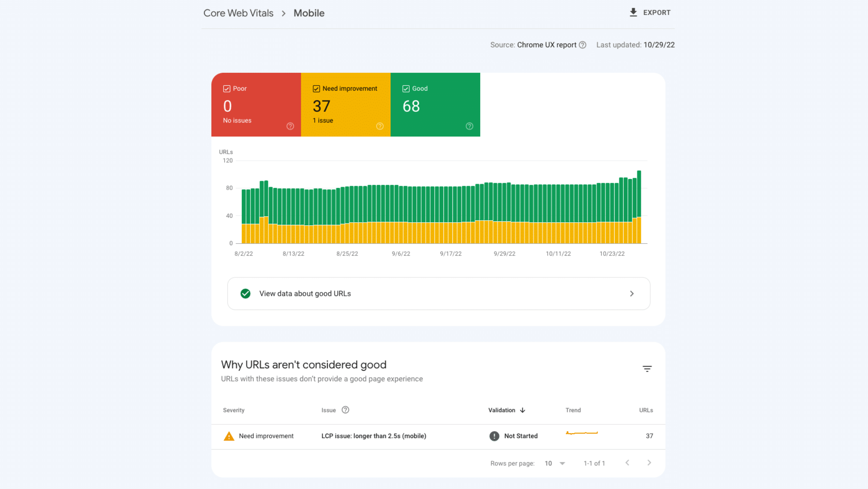Click the 10/23/22 date axis label
The height and width of the screenshot is (489, 868).
[612, 253]
